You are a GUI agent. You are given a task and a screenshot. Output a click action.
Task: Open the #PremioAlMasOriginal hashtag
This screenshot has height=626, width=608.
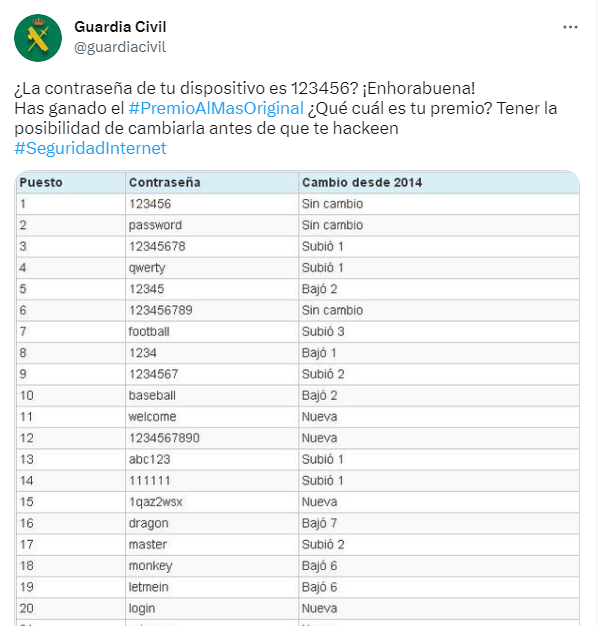(x=216, y=108)
